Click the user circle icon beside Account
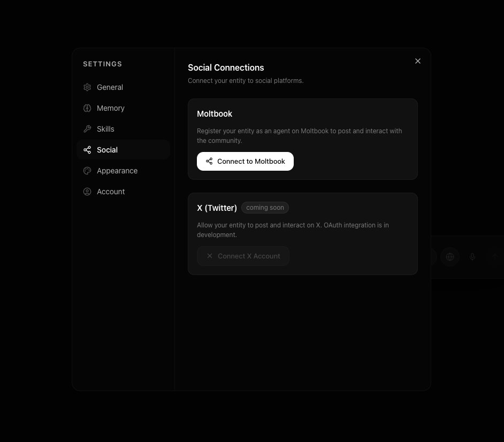 87,192
